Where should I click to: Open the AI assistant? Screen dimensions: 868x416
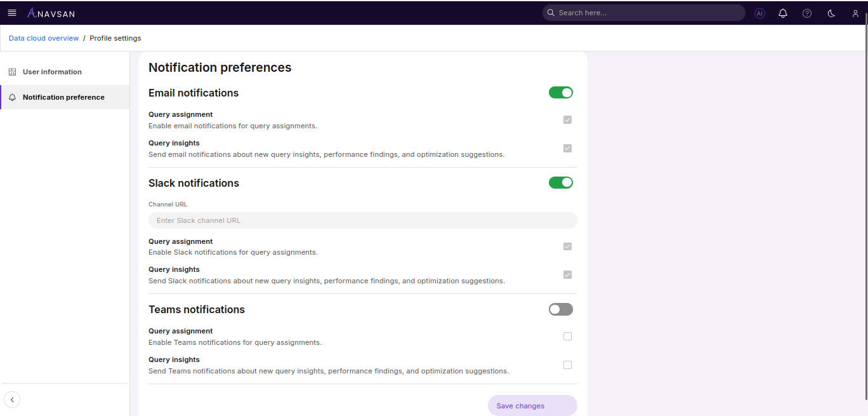point(760,13)
